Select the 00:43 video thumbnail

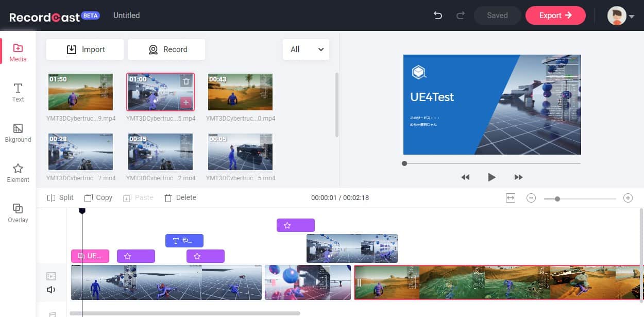tap(240, 92)
